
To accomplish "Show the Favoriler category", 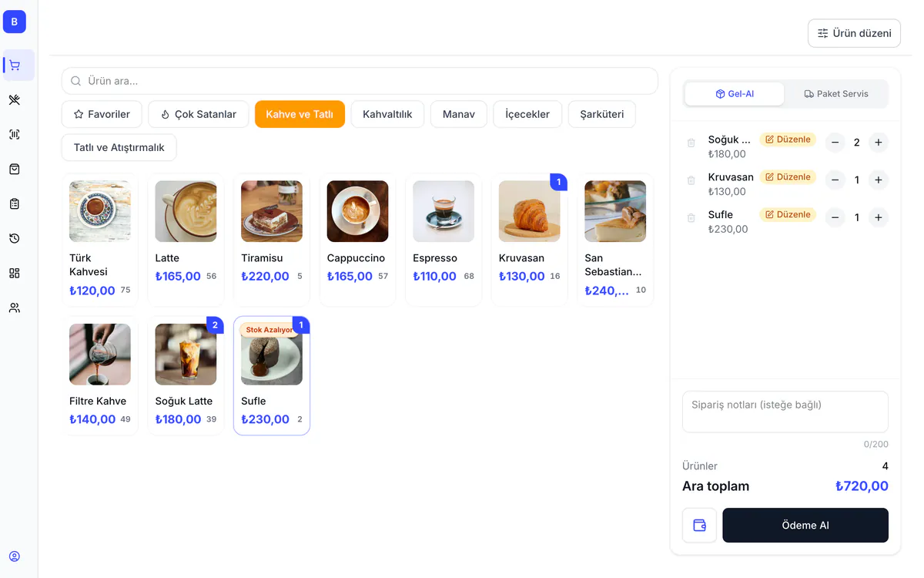I will click(102, 114).
